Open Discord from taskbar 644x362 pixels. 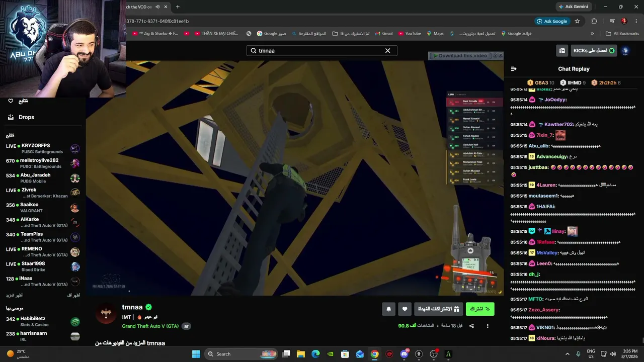click(x=404, y=354)
